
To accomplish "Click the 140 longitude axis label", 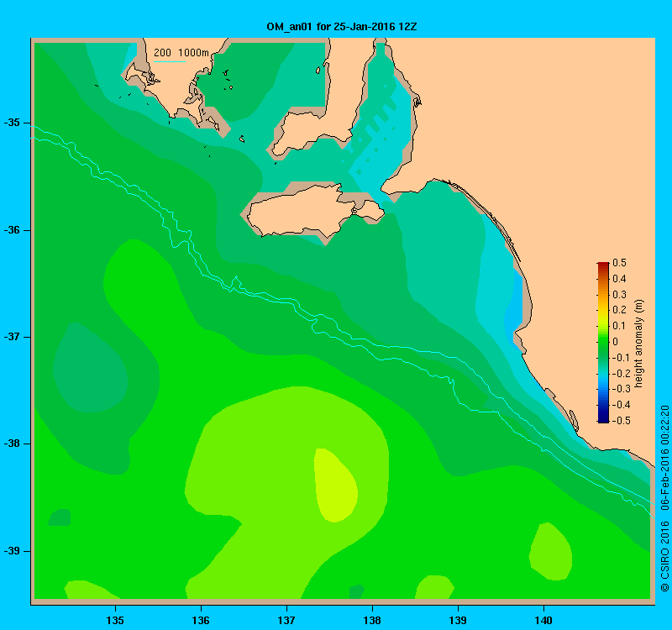I will [543, 620].
